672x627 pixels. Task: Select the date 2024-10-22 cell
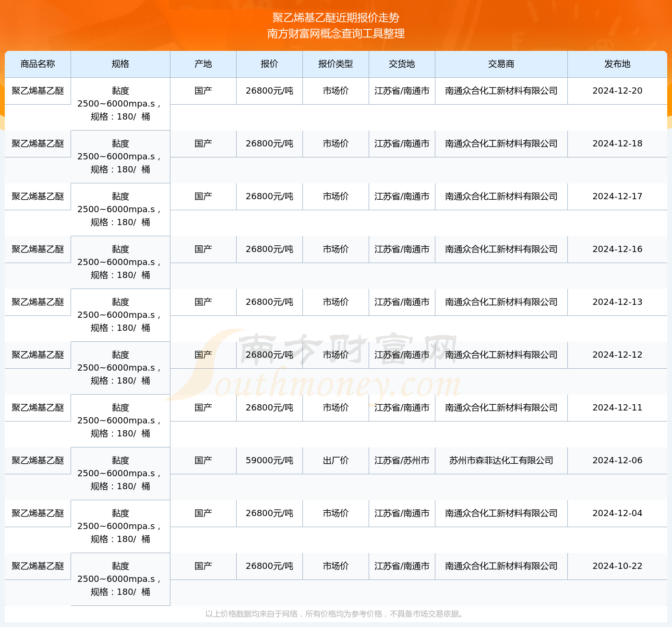pos(617,566)
